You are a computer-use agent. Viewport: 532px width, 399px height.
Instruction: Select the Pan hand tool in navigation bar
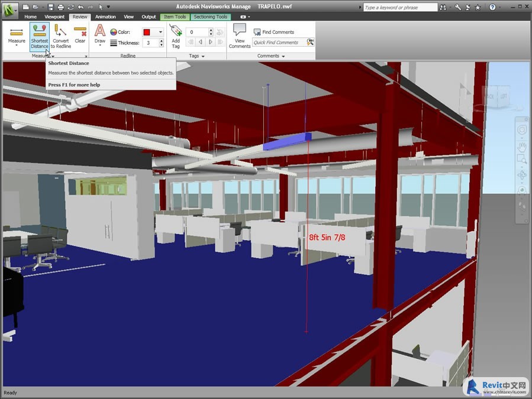pyautogui.click(x=523, y=145)
